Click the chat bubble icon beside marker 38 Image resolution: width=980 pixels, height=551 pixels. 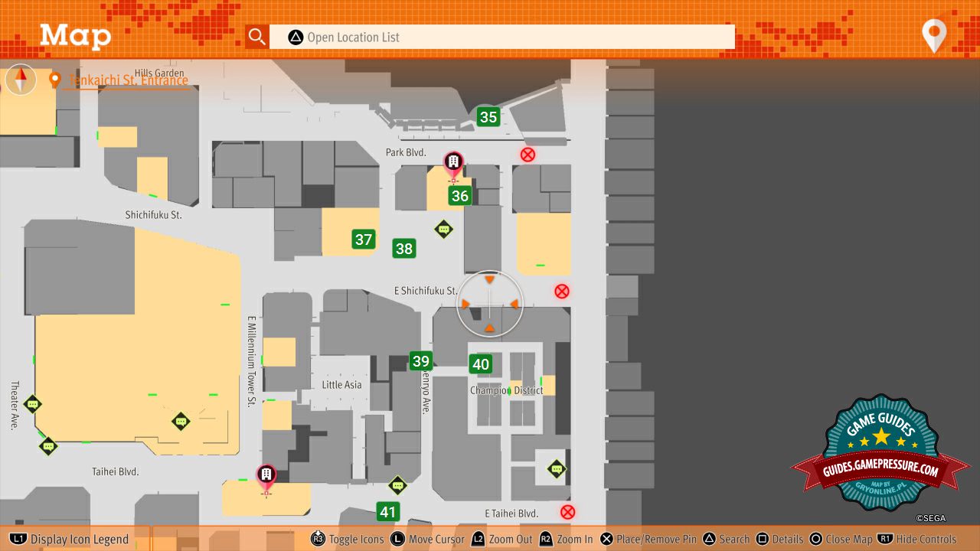click(x=443, y=230)
